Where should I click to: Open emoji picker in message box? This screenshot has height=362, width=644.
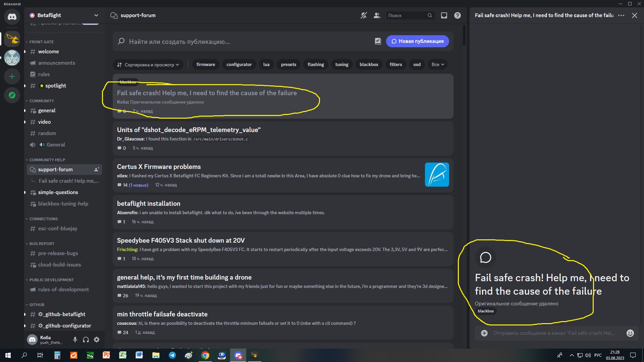(630, 333)
